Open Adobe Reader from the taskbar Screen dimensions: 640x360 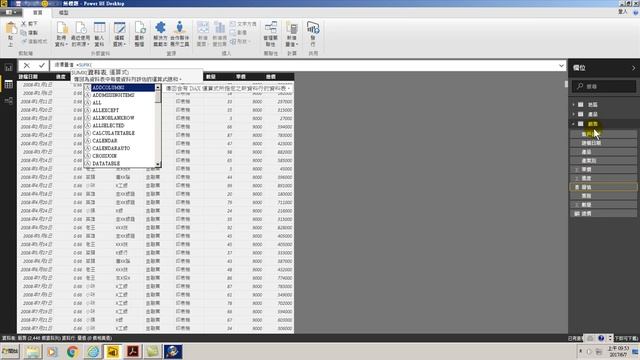[133, 351]
